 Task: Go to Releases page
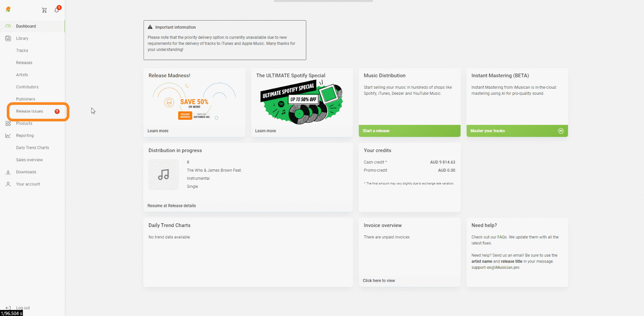coord(24,62)
